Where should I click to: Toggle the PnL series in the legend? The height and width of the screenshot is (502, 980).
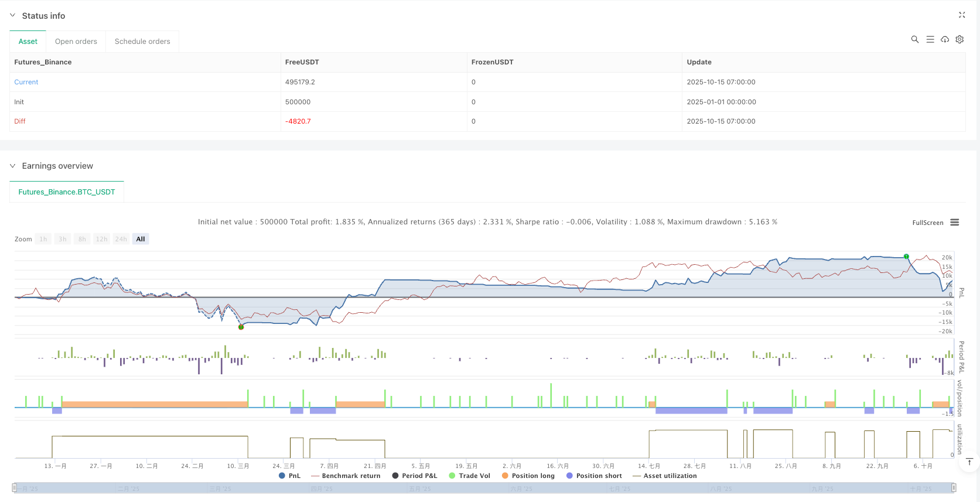290,476
